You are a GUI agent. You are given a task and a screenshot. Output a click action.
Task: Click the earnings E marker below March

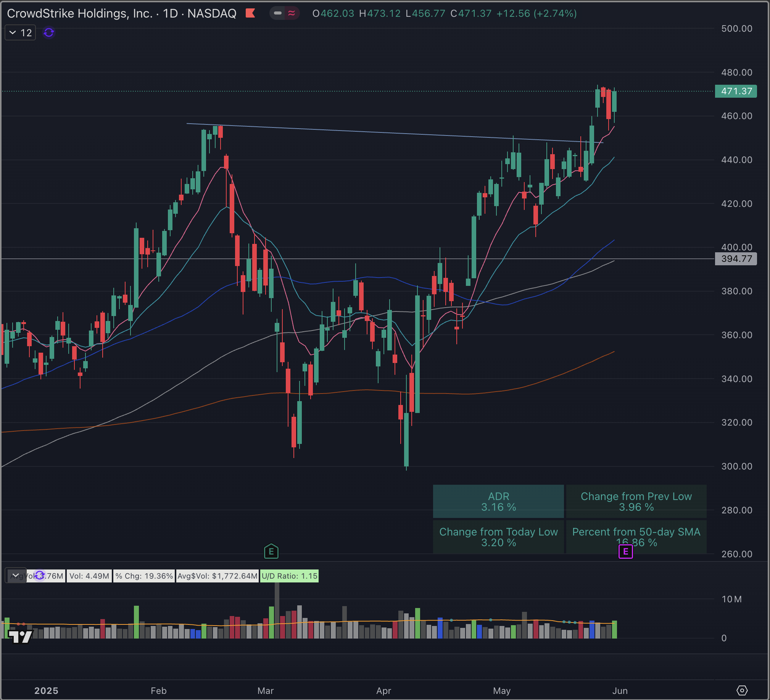pyautogui.click(x=271, y=552)
